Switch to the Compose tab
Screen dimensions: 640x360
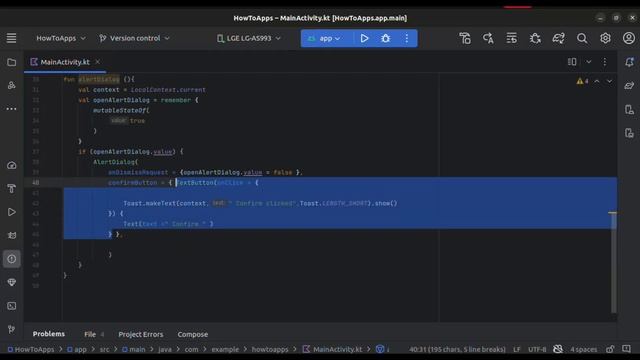193,334
